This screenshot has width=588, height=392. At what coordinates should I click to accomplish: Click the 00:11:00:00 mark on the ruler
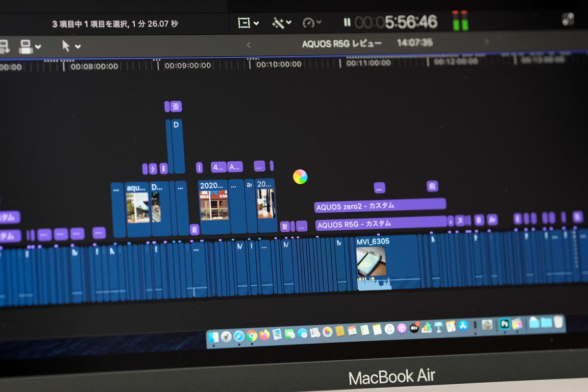(x=369, y=63)
